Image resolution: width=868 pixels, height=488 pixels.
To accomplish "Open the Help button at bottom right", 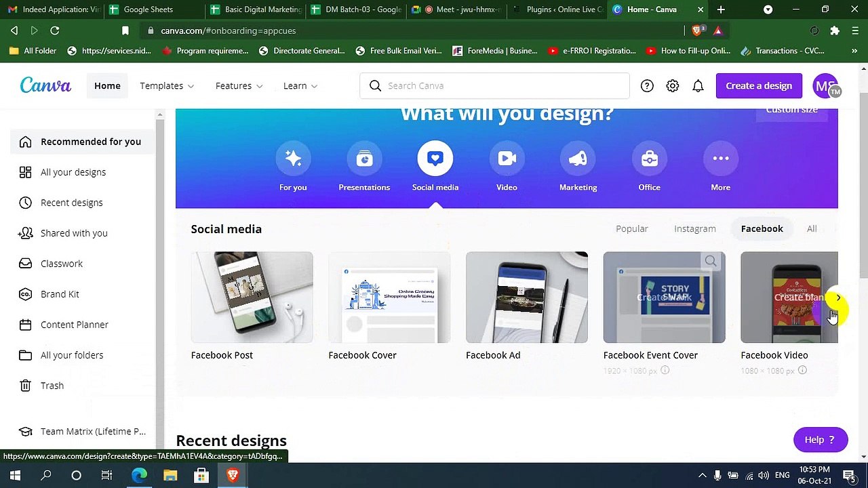I will 821,440.
